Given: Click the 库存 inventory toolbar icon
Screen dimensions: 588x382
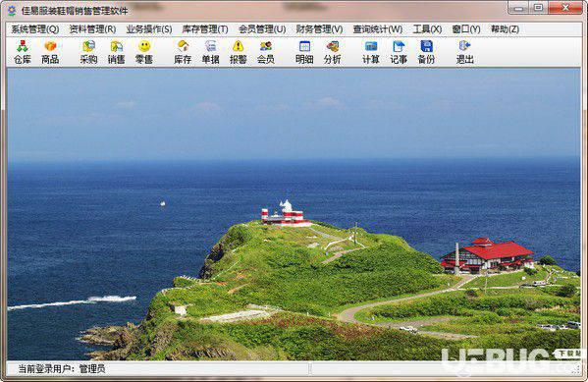Looking at the screenshot, I should tap(183, 52).
